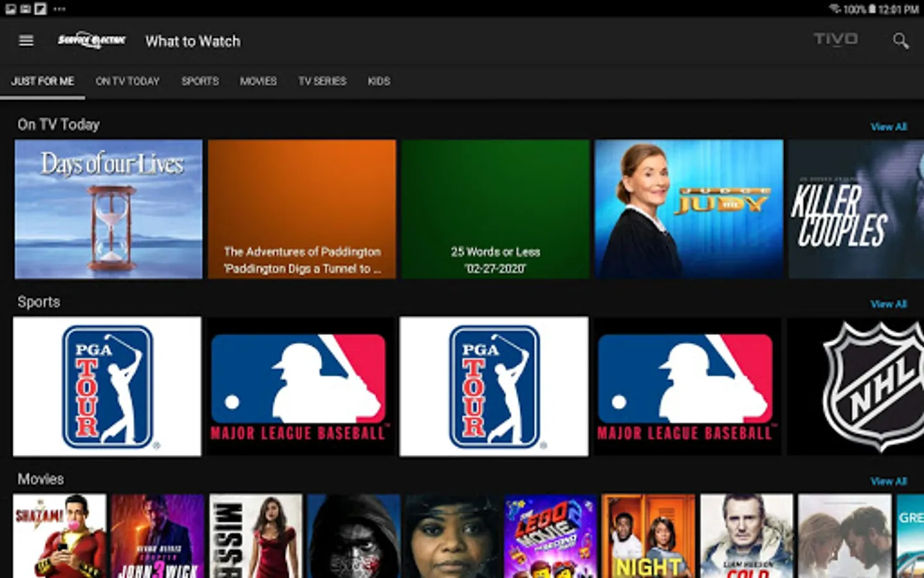This screenshot has width=924, height=578.
Task: Open the Night School poster
Action: 648,536
